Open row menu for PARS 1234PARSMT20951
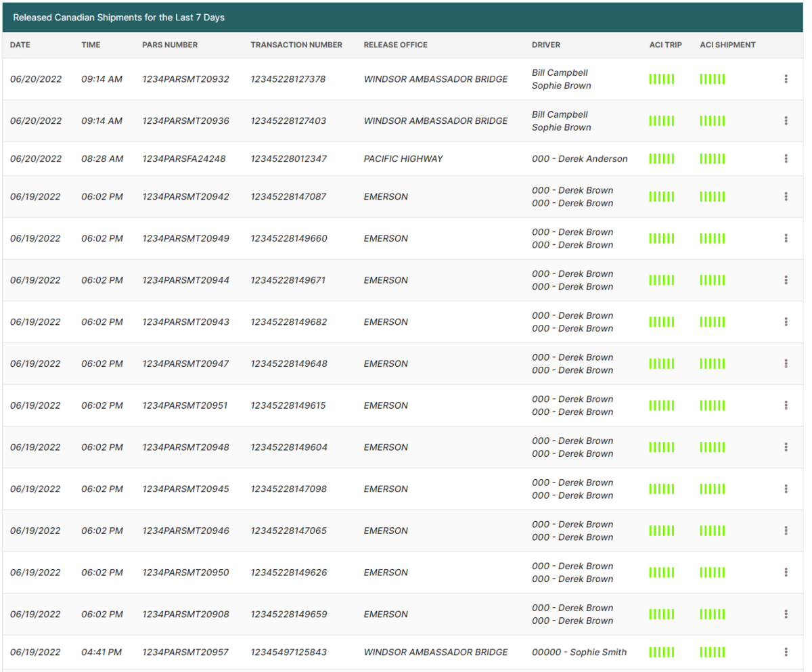The width and height of the screenshot is (812, 672). (x=786, y=405)
